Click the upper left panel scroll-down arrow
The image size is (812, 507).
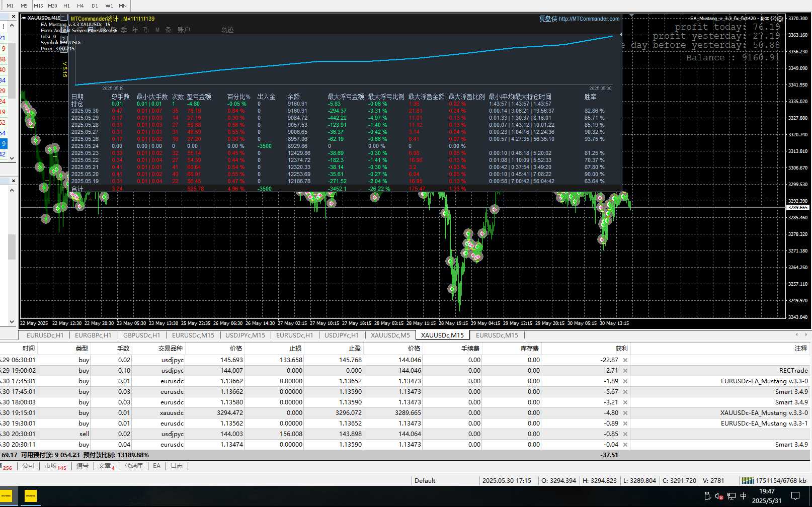[x=12, y=158]
